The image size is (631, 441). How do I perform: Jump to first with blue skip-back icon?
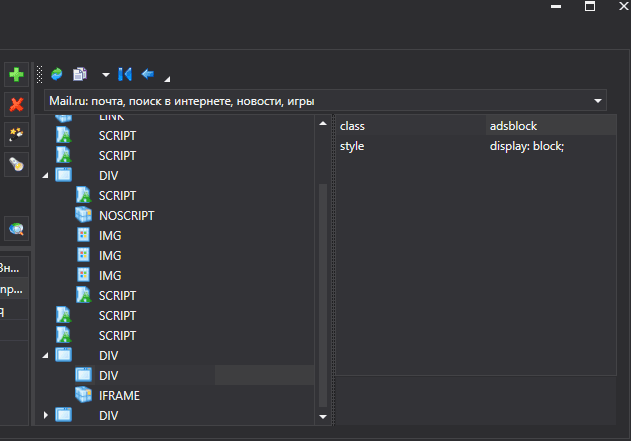point(125,74)
